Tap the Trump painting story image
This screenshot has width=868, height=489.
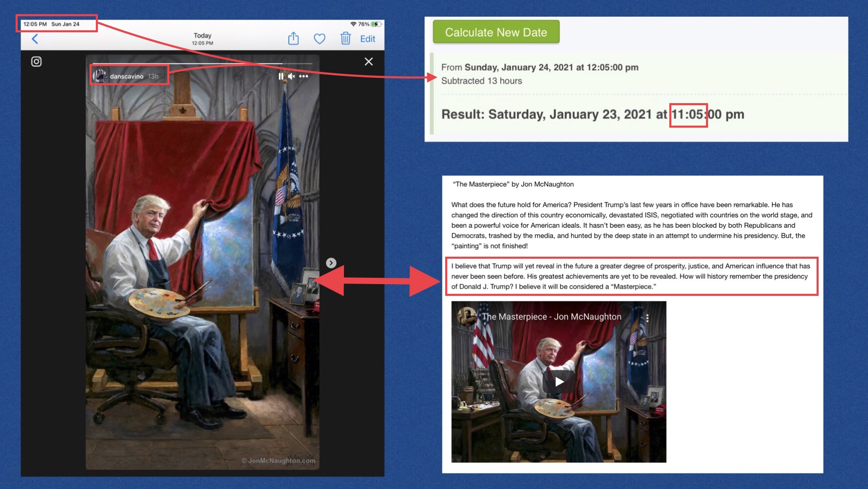point(203,262)
